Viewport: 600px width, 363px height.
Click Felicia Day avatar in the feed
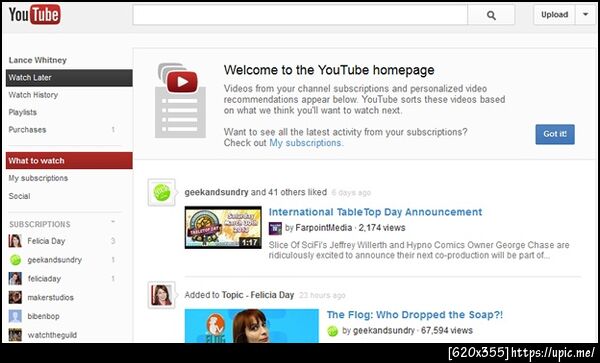tap(161, 295)
